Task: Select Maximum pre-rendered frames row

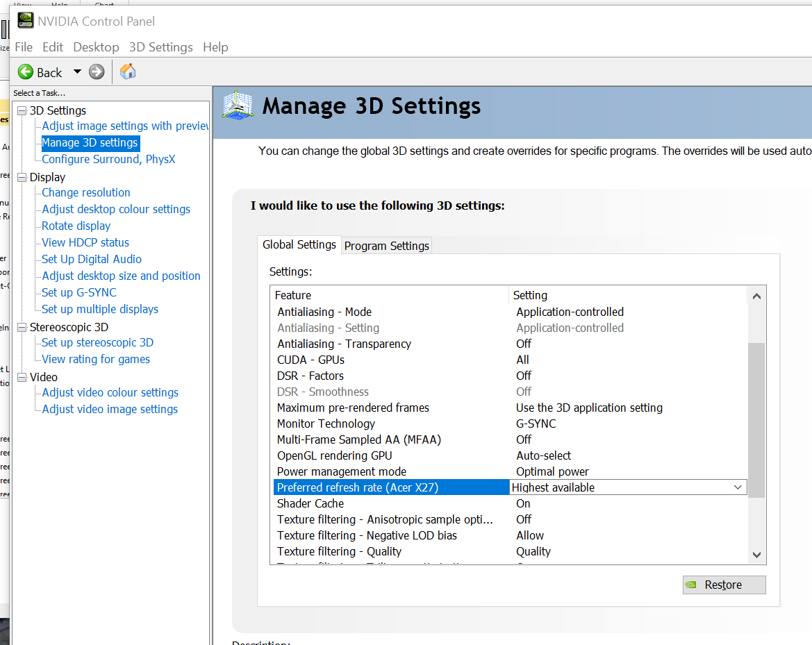Action: (510, 408)
